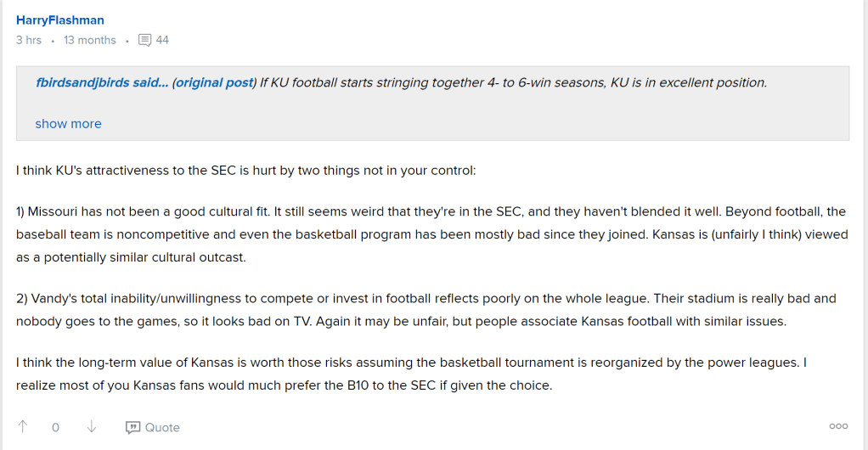
Task: Follow the original post link
Action: [x=215, y=82]
